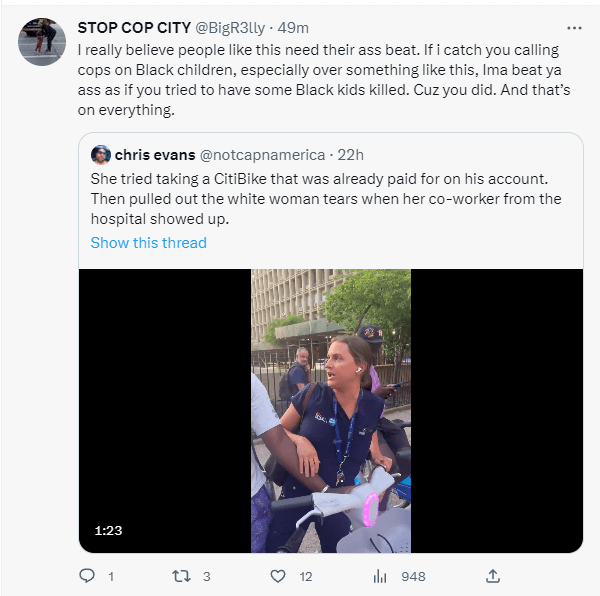Click chris evans quoted author name
Image resolution: width=600 pixels, height=596 pixels.
click(x=155, y=155)
